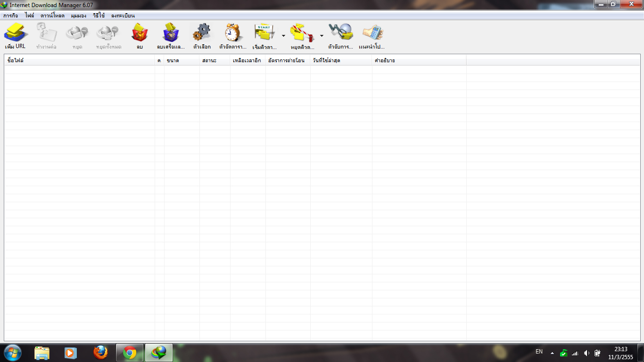Open Google Chrome from the taskbar
Image resolution: width=644 pixels, height=362 pixels.
click(x=129, y=353)
